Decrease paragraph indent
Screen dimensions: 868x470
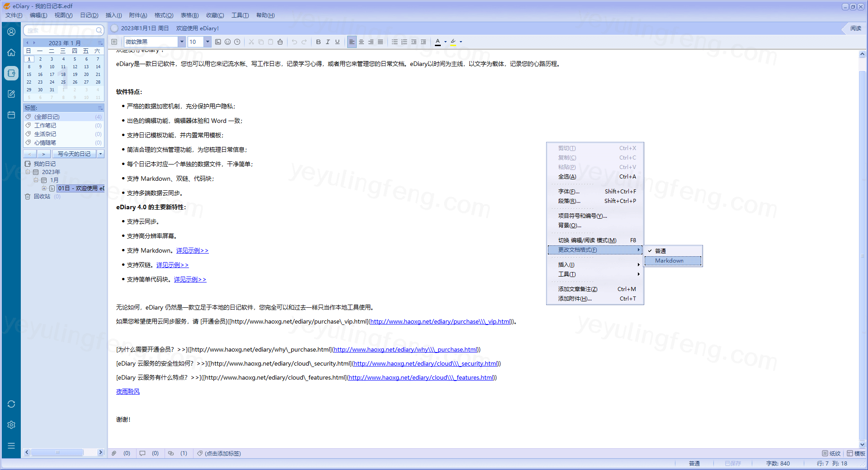[x=414, y=42]
